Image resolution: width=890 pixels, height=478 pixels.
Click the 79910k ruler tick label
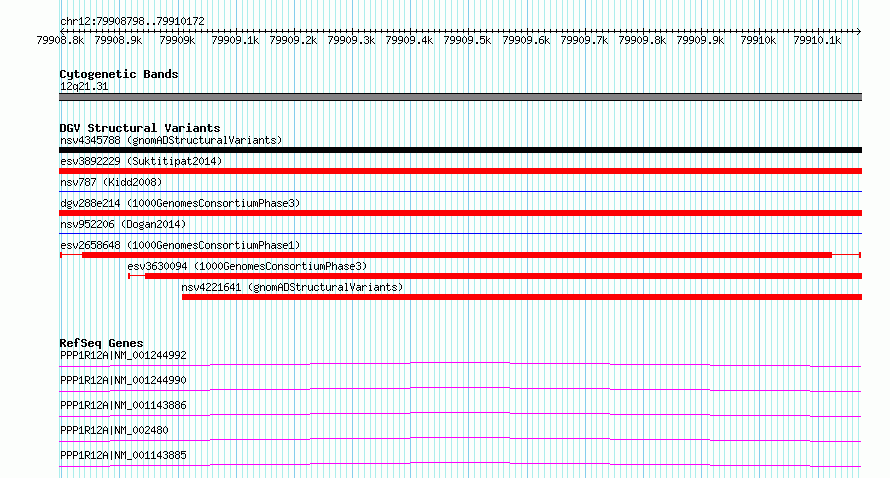(x=758, y=41)
